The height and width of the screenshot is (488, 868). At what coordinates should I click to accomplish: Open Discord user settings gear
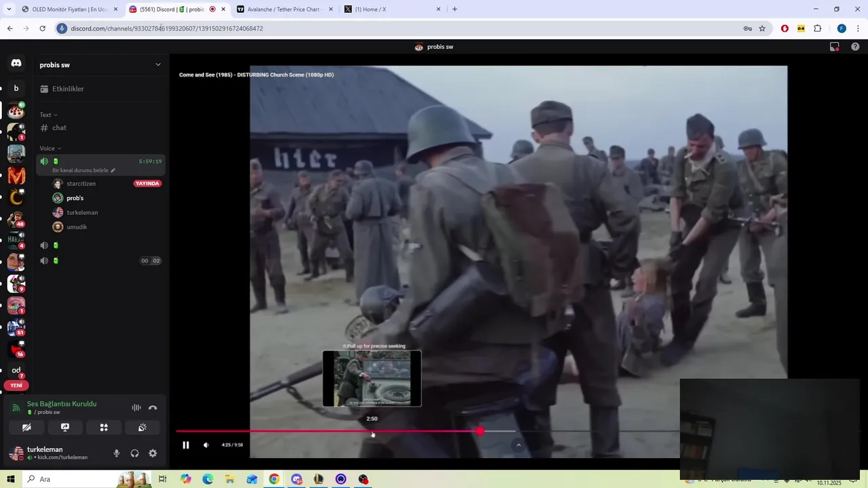pos(153,453)
